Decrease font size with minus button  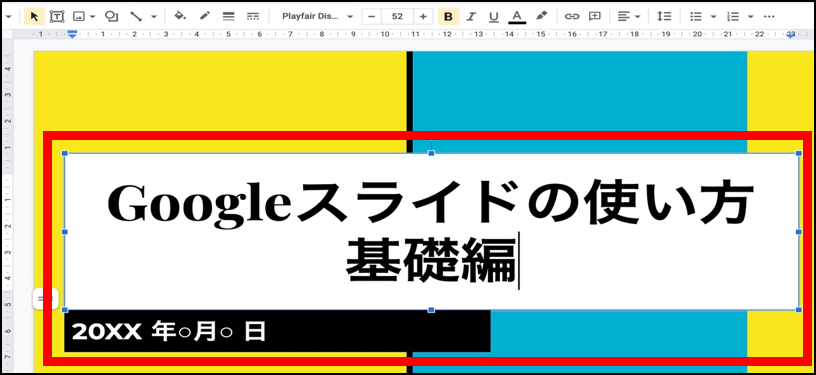[x=371, y=16]
